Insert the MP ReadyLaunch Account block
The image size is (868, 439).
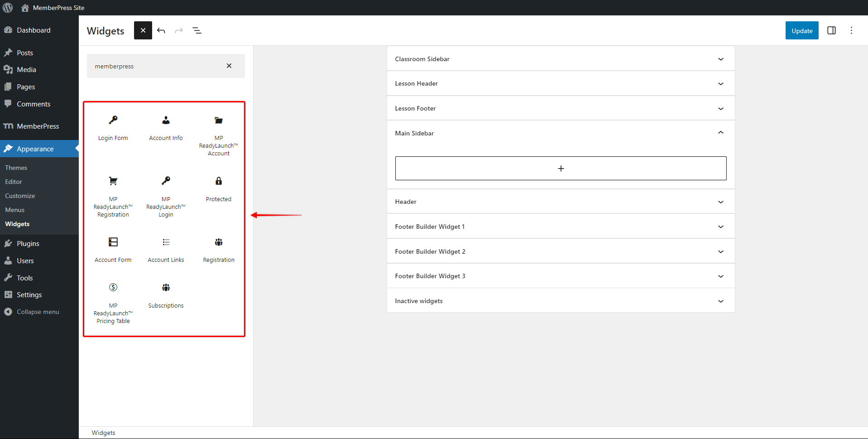coord(219,135)
